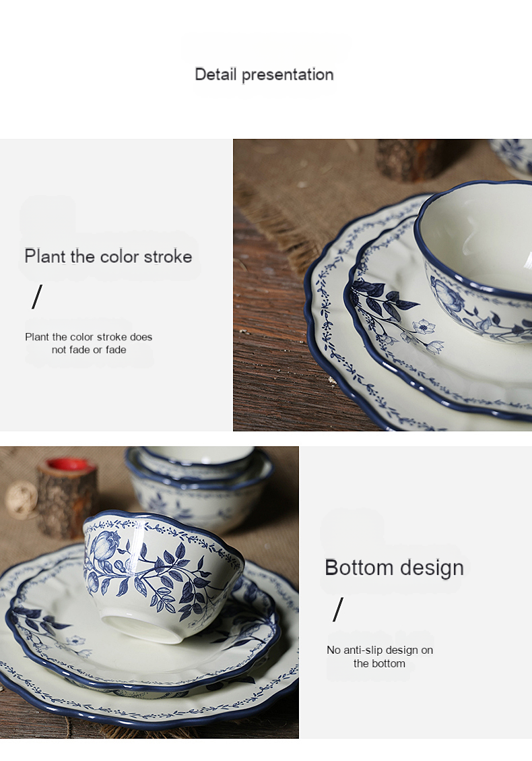
Task: Open the bottom photo with the tilted bowl
Action: pos(149,592)
